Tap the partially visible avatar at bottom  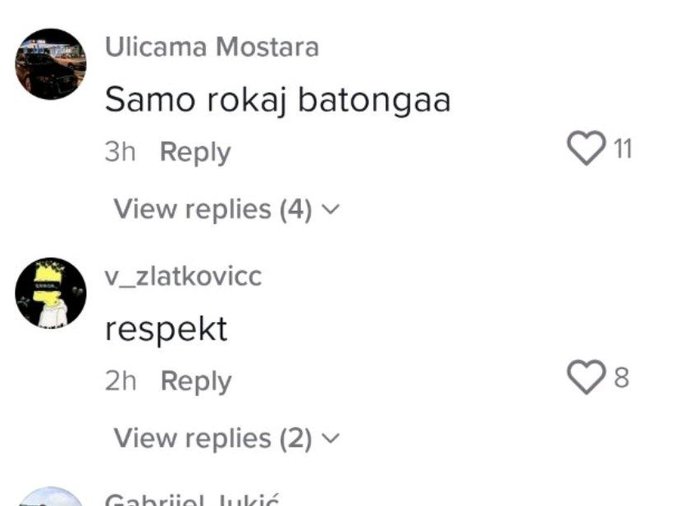pos(50,499)
